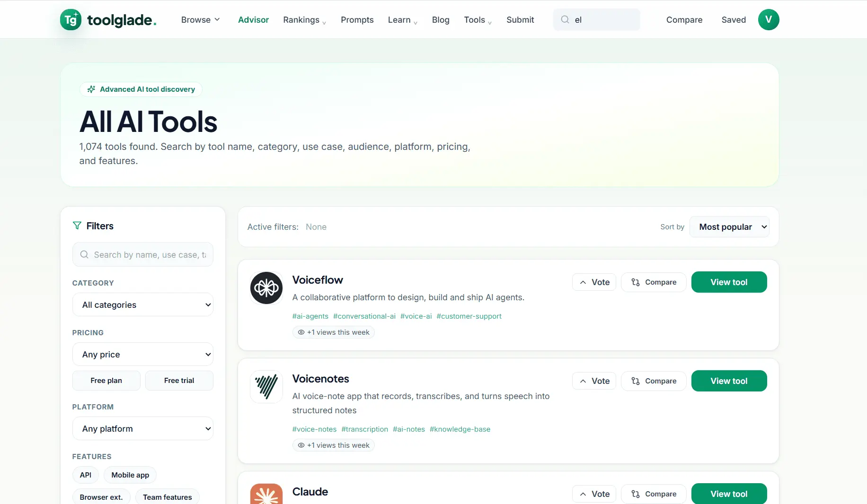Viewport: 867px width, 504px height.
Task: Expand the Tools nav menu
Action: [x=478, y=20]
